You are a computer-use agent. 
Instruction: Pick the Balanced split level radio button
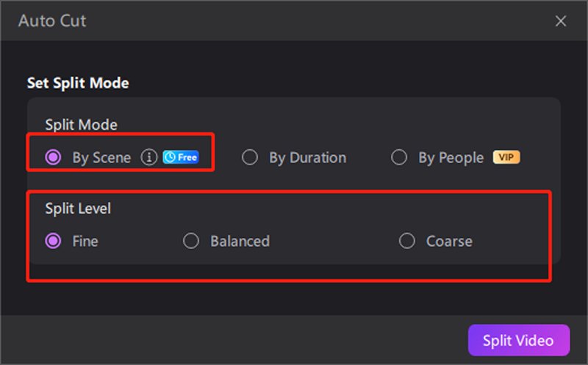pyautogui.click(x=191, y=241)
